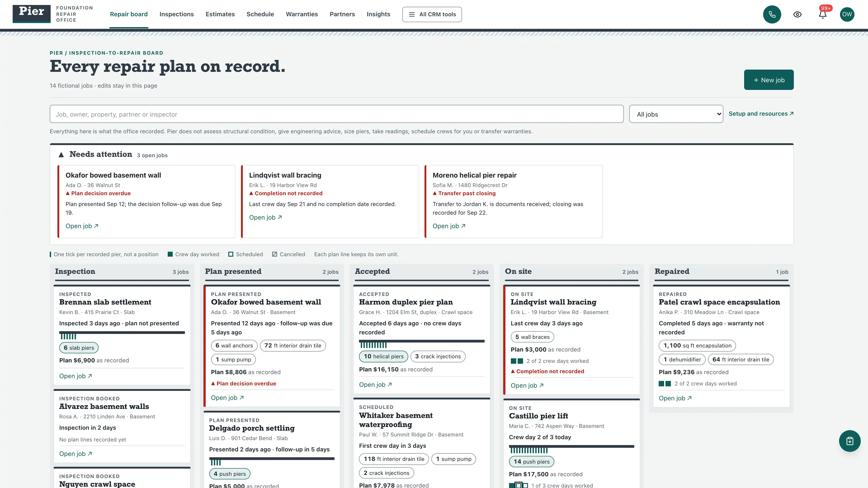
Task: Open job for Okafor in Needs attention
Action: coord(82,226)
